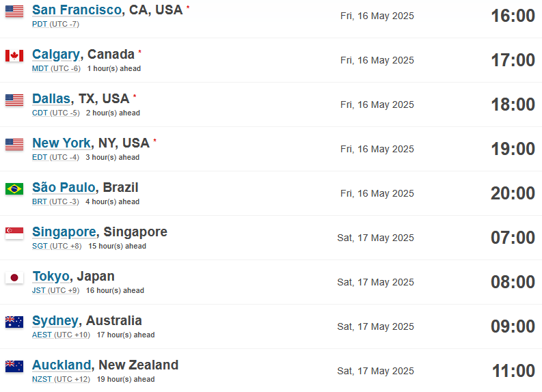Screen dimensions: 542x392
Task: Open the San Francisco city link
Action: pos(77,10)
